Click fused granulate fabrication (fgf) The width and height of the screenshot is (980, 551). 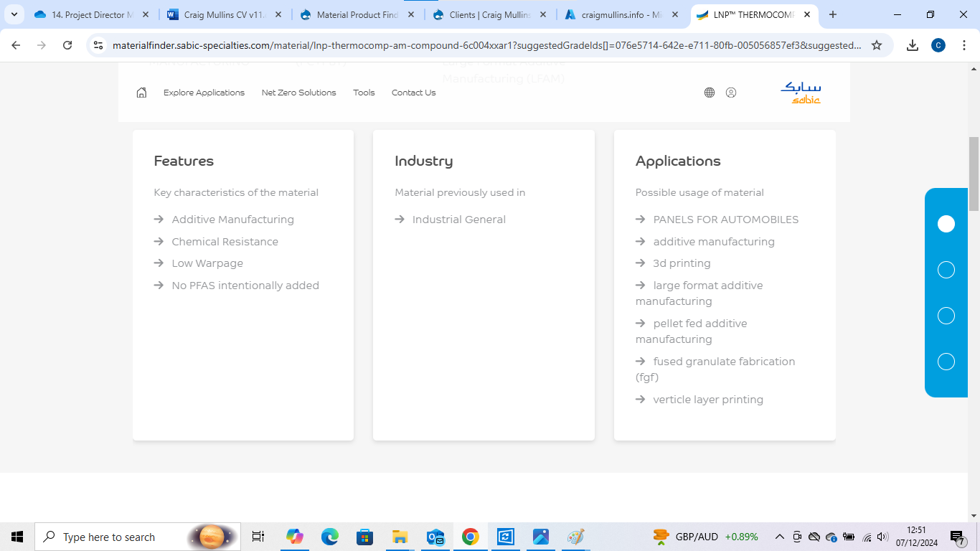click(x=715, y=369)
